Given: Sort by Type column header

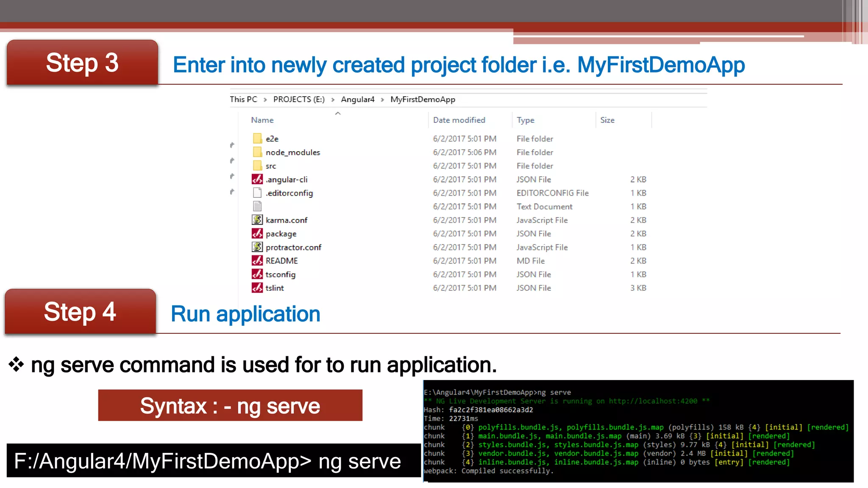Looking at the screenshot, I should pyautogui.click(x=526, y=120).
